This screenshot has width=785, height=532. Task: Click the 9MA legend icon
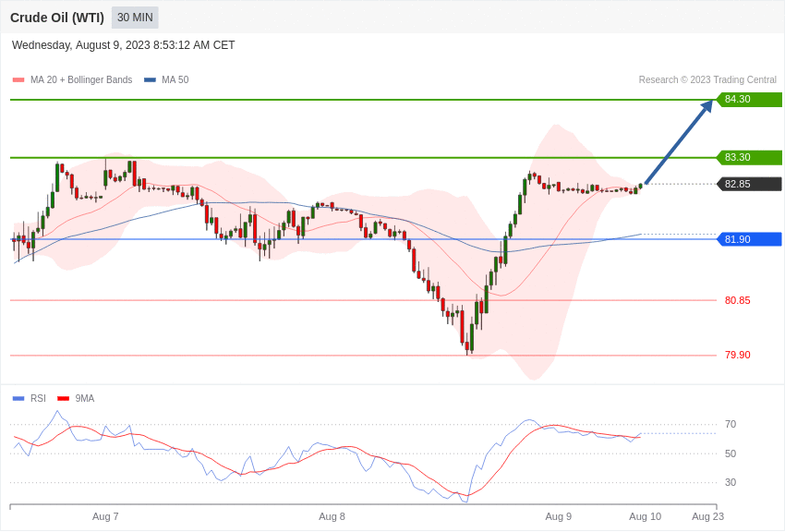[x=61, y=398]
